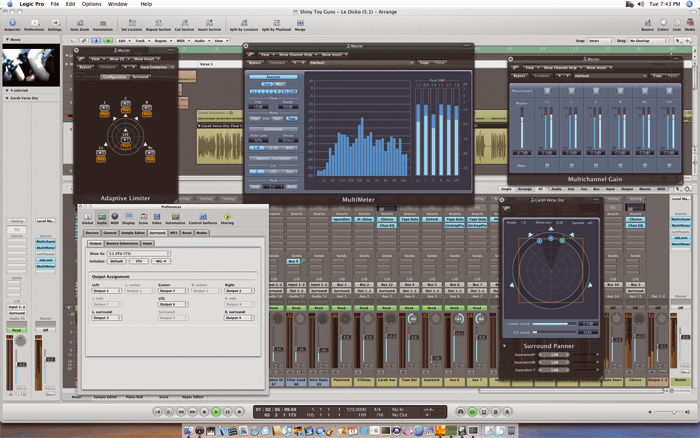
Task: Click the Initialize Default button
Action: (116, 261)
